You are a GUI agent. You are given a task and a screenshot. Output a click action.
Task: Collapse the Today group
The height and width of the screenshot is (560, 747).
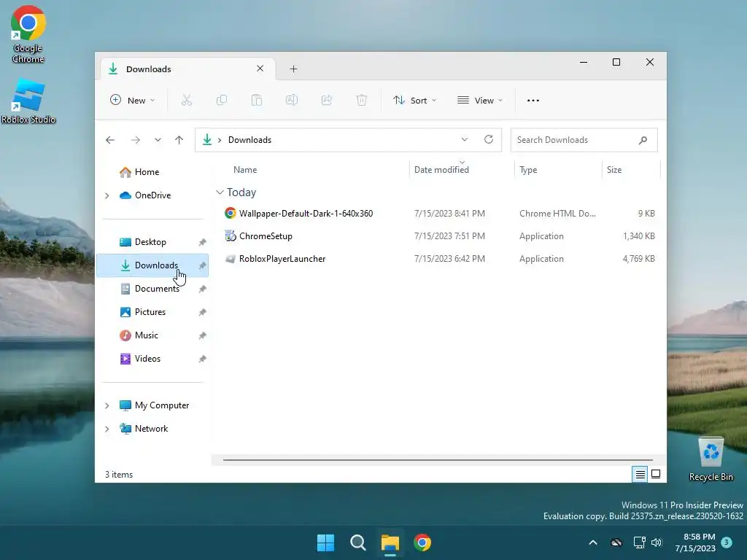[x=220, y=192]
